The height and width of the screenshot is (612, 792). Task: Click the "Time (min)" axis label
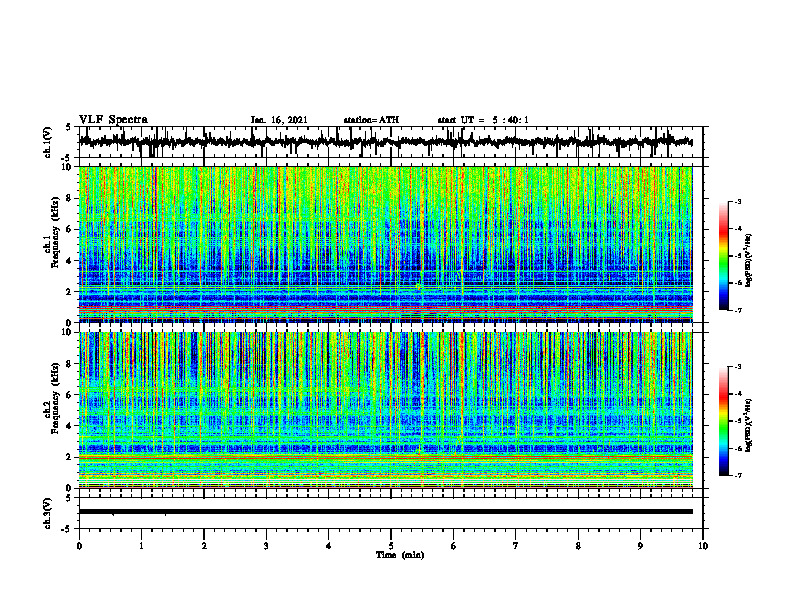(x=400, y=555)
